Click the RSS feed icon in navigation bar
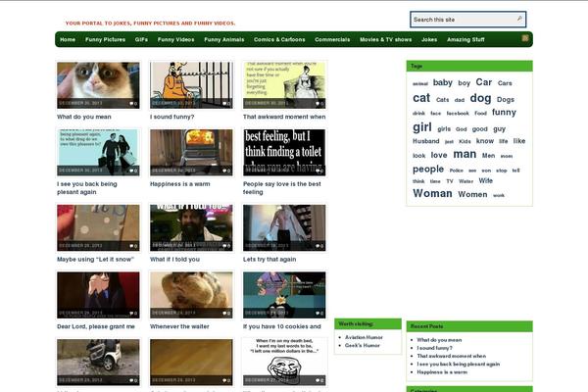Image resolution: width=588 pixels, height=392 pixels. 525,38
